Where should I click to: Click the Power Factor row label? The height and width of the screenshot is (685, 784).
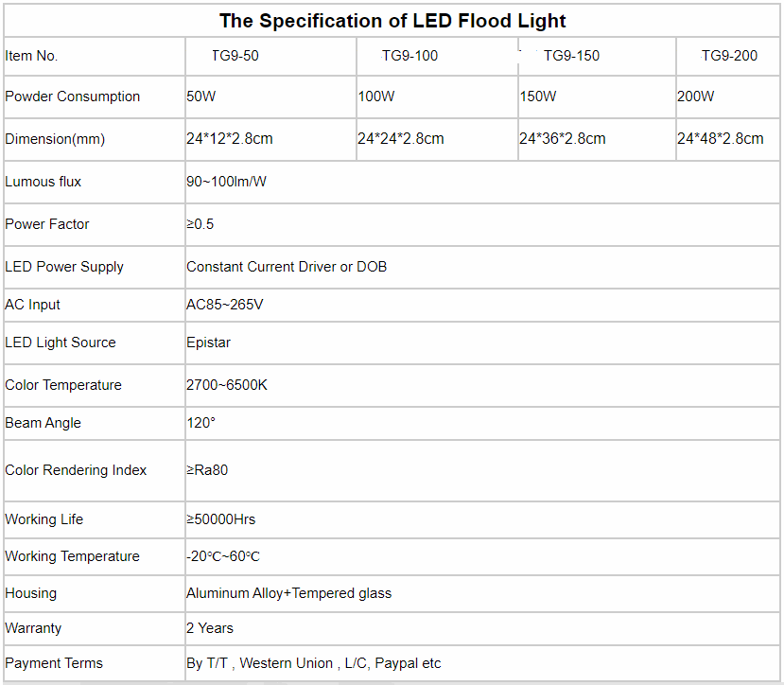click(47, 224)
